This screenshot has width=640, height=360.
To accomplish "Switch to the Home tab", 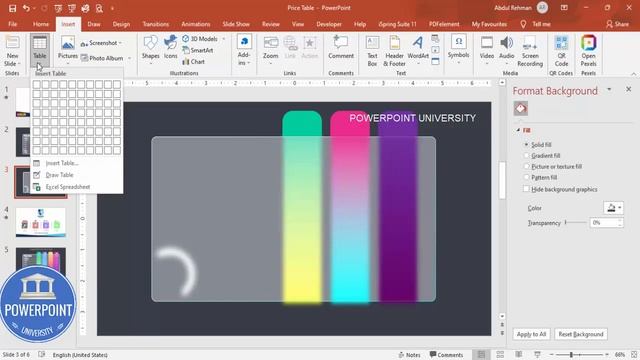I will (41, 24).
